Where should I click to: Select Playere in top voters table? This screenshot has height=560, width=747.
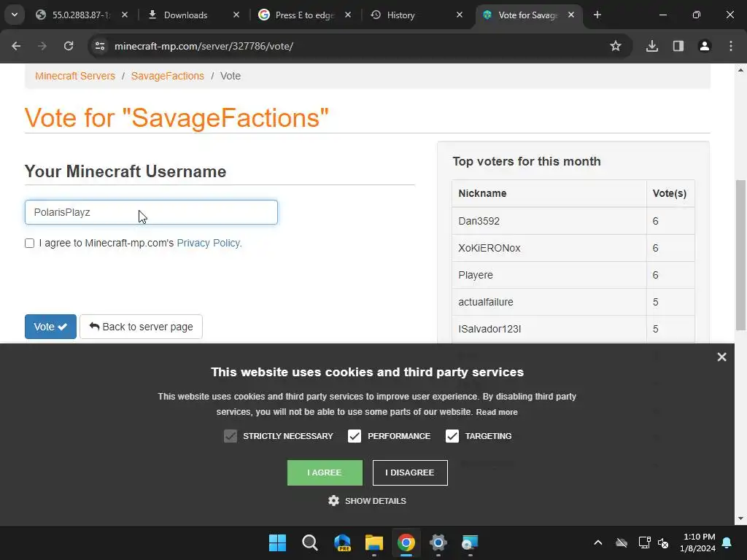point(476,275)
